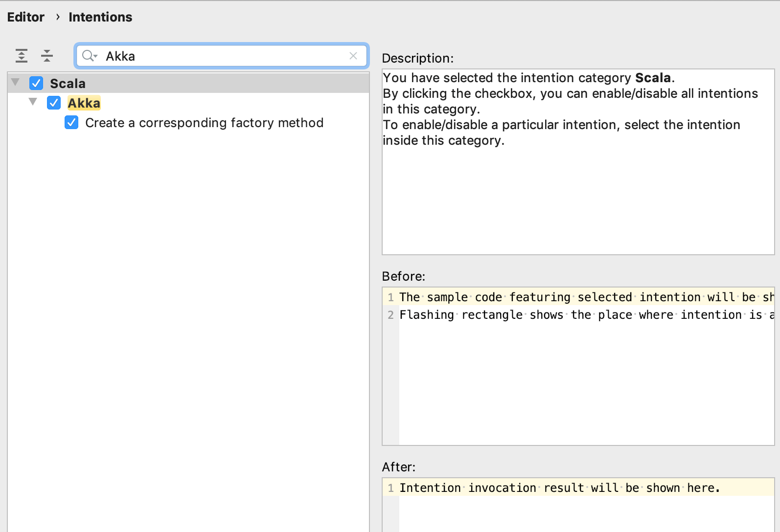Collapse the Akka tree node
The width and height of the screenshot is (780, 532).
pos(33,102)
